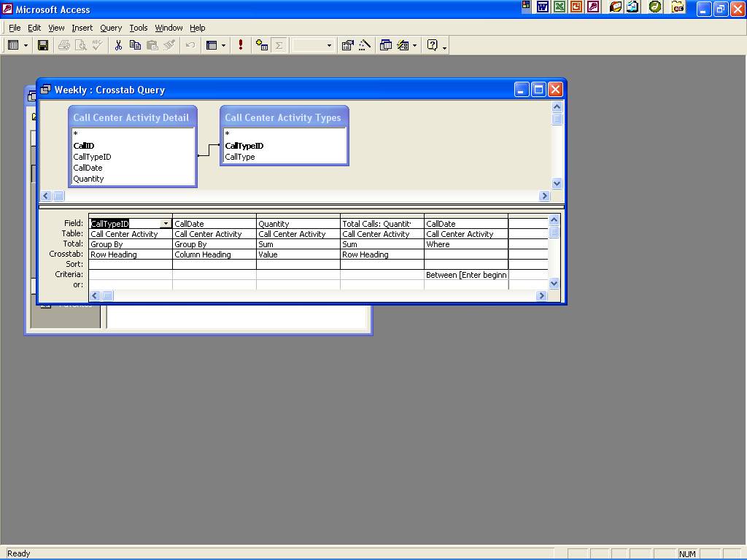747x560 pixels.
Task: Open the Query menu
Action: (x=111, y=28)
